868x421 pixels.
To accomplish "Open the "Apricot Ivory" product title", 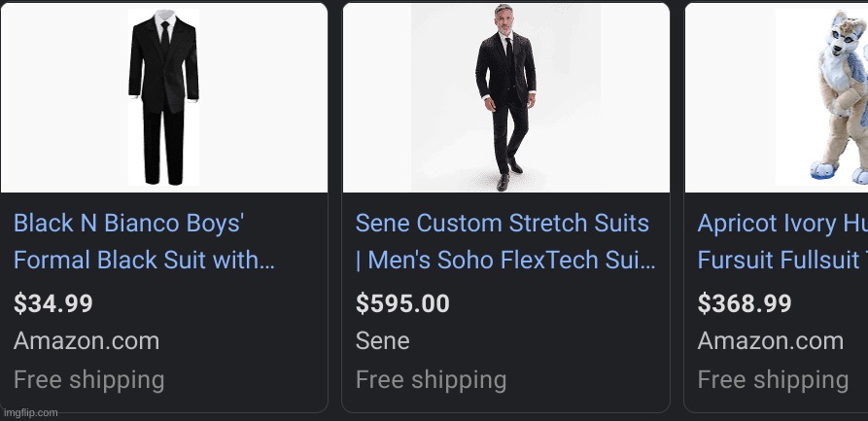I will click(781, 224).
